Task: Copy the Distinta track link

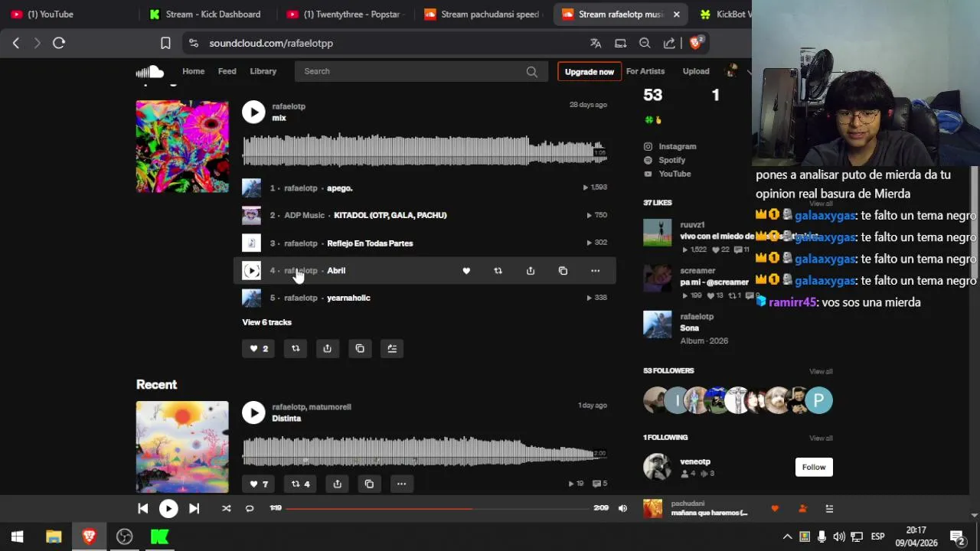Action: click(369, 484)
